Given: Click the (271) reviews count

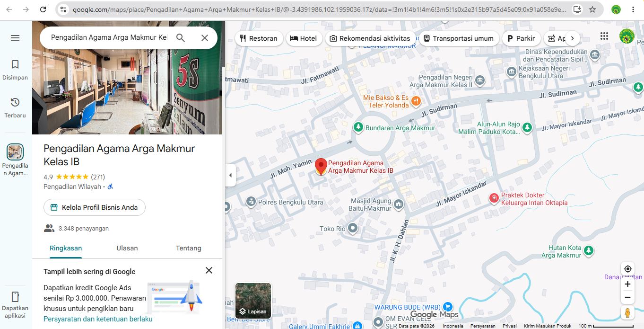Looking at the screenshot, I should [98, 177].
